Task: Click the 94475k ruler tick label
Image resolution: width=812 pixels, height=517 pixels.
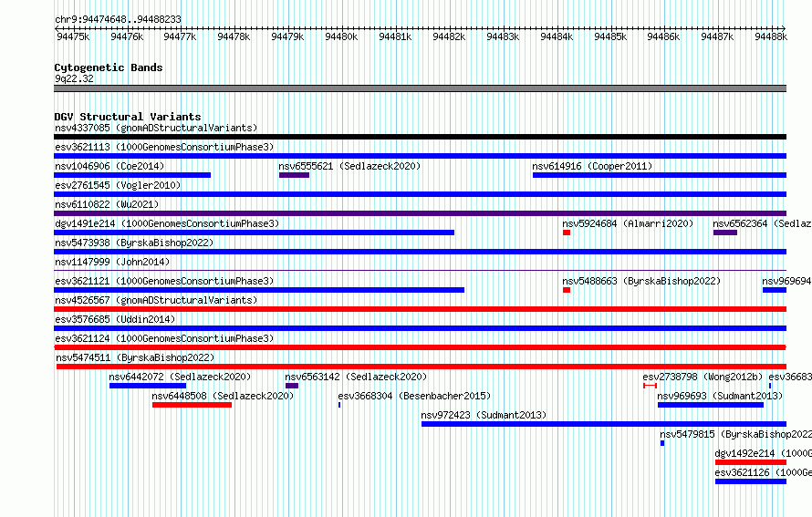Action: coord(73,36)
